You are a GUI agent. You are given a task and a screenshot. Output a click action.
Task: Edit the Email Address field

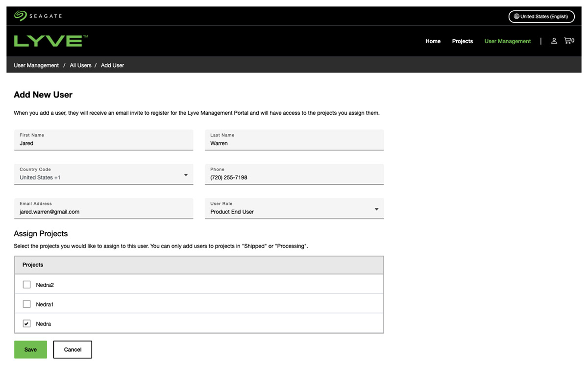[x=104, y=209]
